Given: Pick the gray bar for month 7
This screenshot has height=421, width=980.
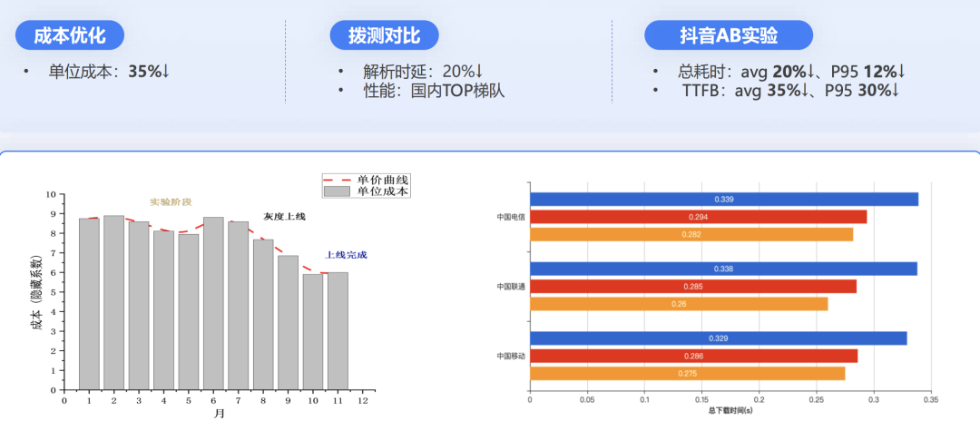Looking at the screenshot, I should 238,306.
